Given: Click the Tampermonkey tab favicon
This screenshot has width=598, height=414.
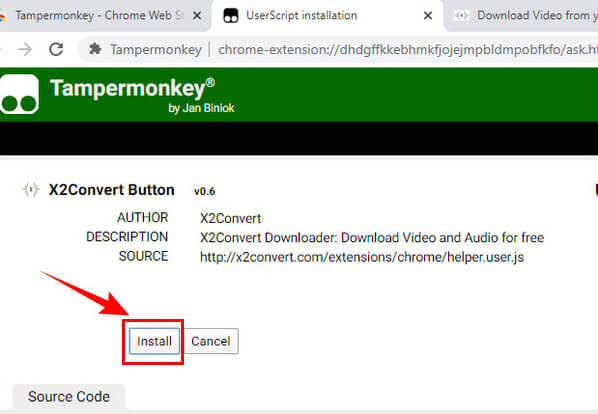Looking at the screenshot, I should pyautogui.click(x=231, y=16).
